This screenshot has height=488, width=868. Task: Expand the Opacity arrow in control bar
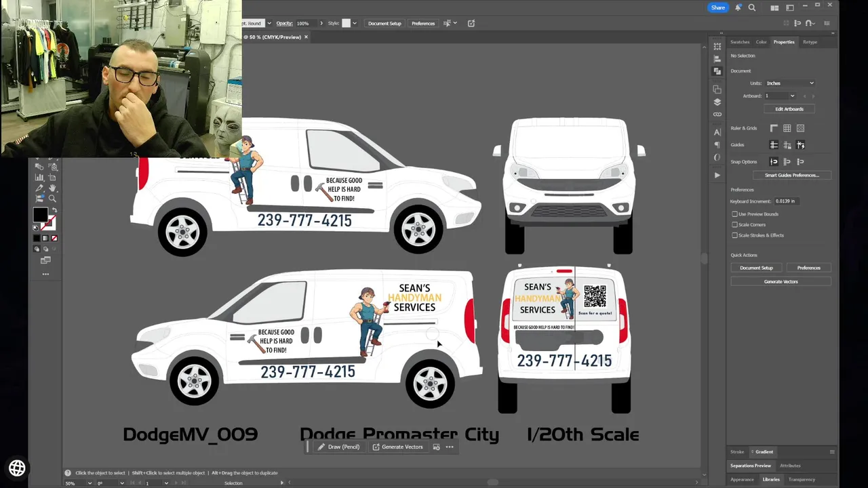[321, 23]
